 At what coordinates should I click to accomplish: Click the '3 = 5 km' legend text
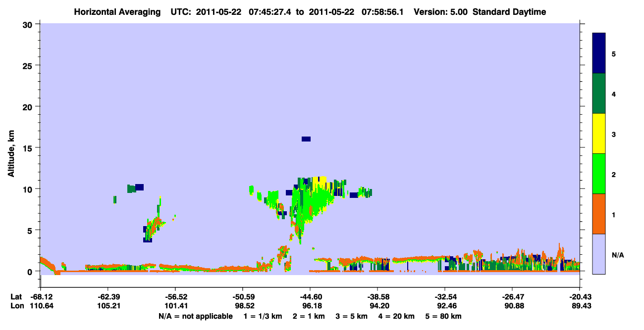click(x=351, y=316)
